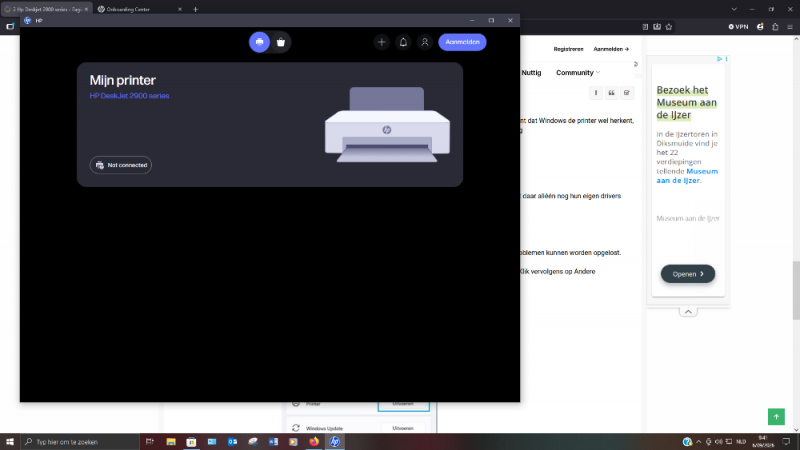Open notifications bell in HP app
This screenshot has width=800, height=450.
[403, 42]
